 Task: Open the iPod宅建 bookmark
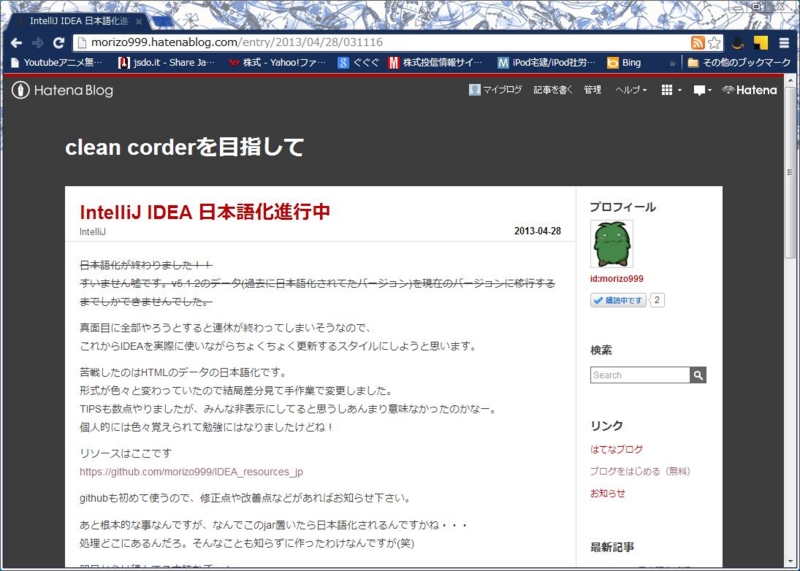[546, 63]
